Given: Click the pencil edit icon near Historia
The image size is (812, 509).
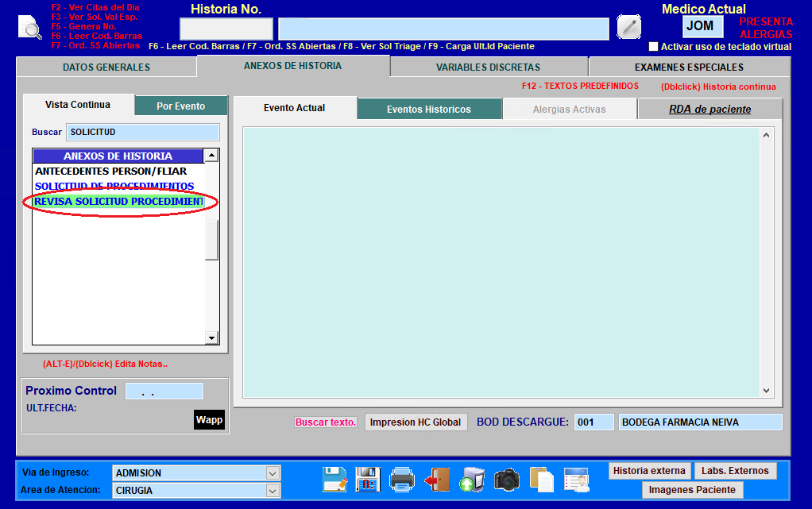Looking at the screenshot, I should point(628,27).
